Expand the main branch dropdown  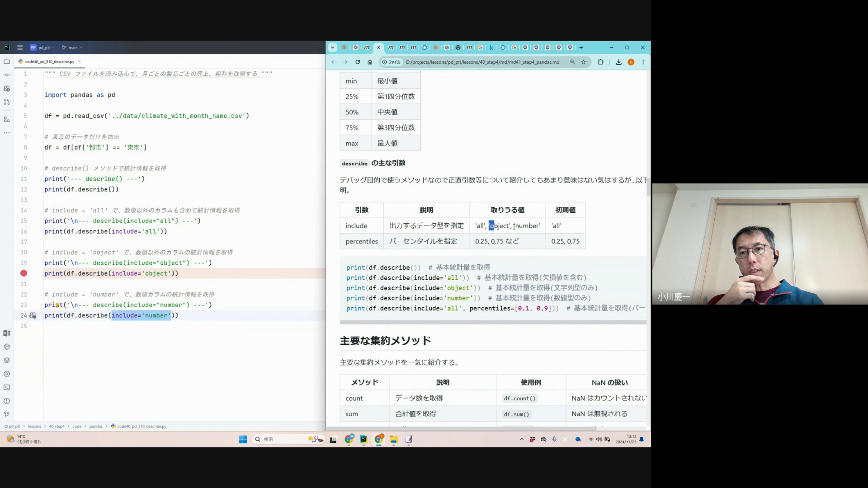pyautogui.click(x=72, y=47)
